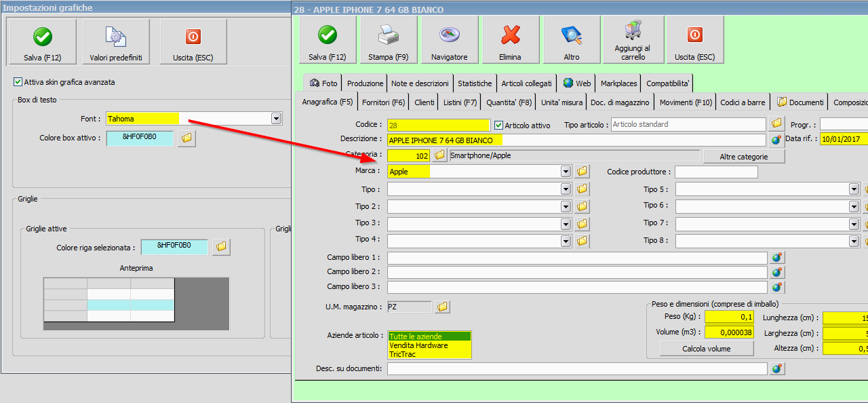Uncheck the Articolo attivo checkbox
Viewport: 868px width, 403px height.
coord(499,126)
